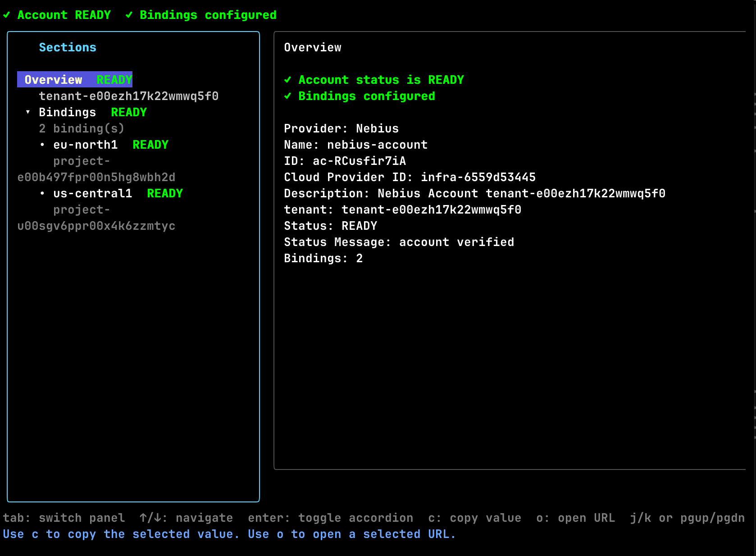This screenshot has width=756, height=556.
Task: Click checkmark before Account status is READY
Action: (287, 80)
